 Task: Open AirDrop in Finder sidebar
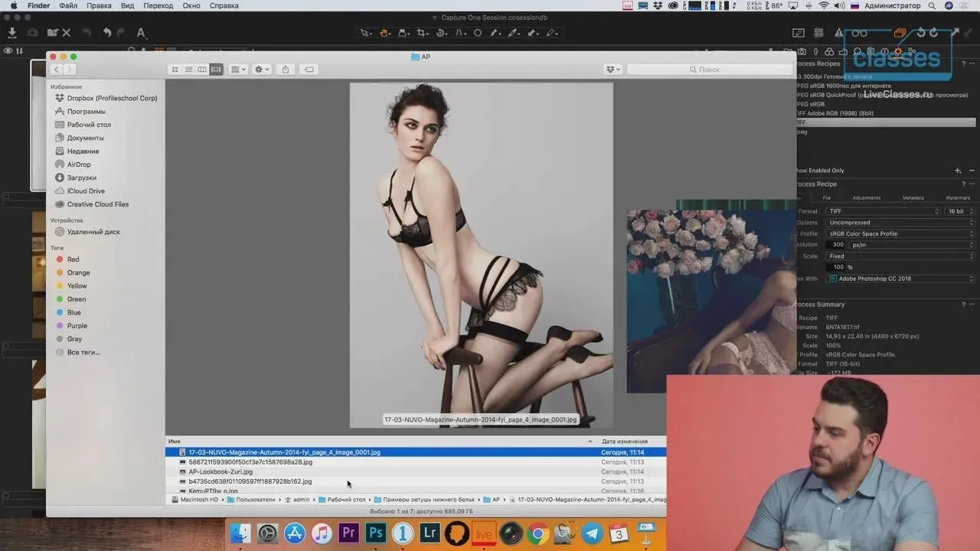click(x=79, y=165)
